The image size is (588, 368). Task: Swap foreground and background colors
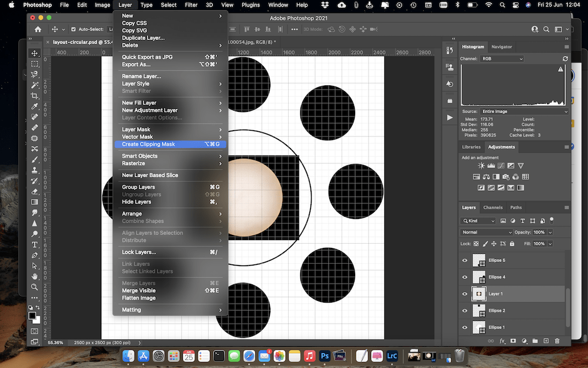(x=38, y=307)
